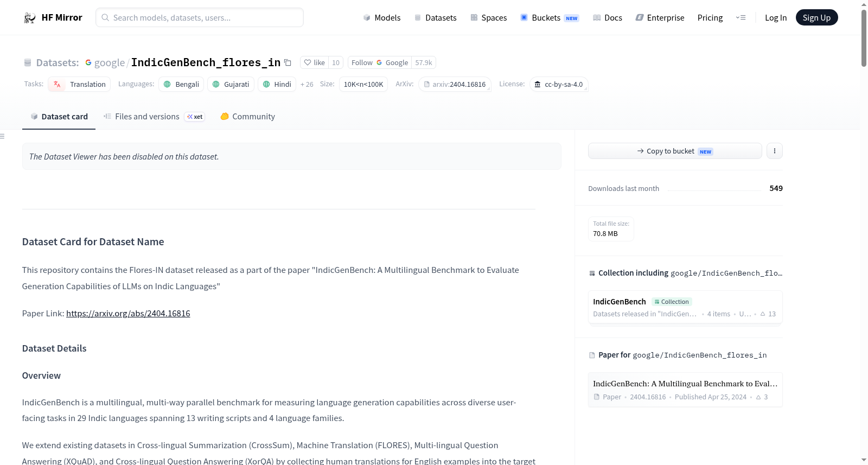868x465 pixels.
Task: Select the Dataset Details heading
Action: (54, 348)
